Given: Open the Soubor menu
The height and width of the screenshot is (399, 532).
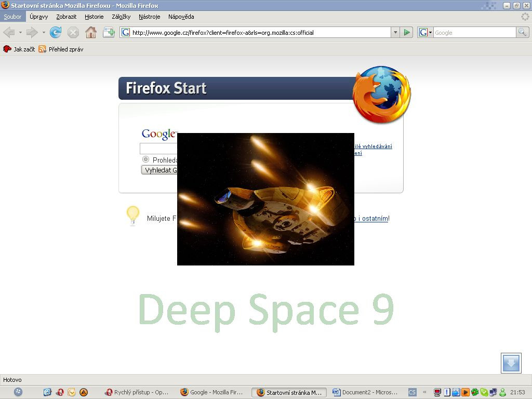Looking at the screenshot, I should coord(12,17).
